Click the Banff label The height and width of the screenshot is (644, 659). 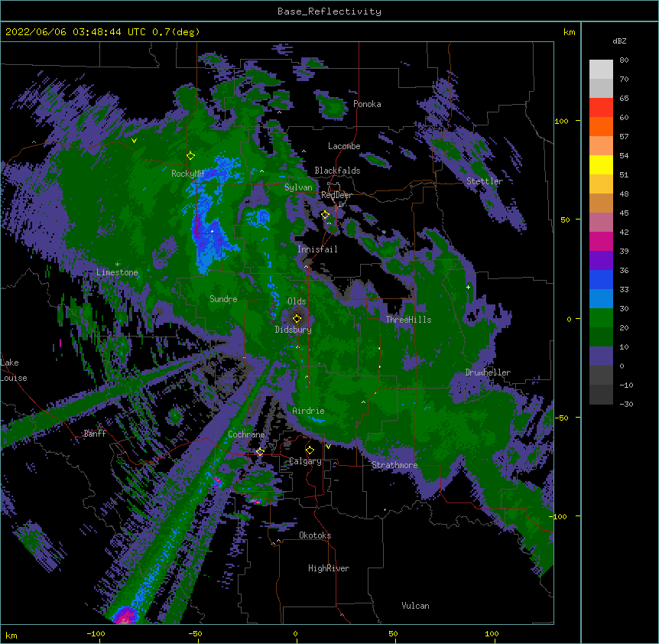click(x=95, y=434)
